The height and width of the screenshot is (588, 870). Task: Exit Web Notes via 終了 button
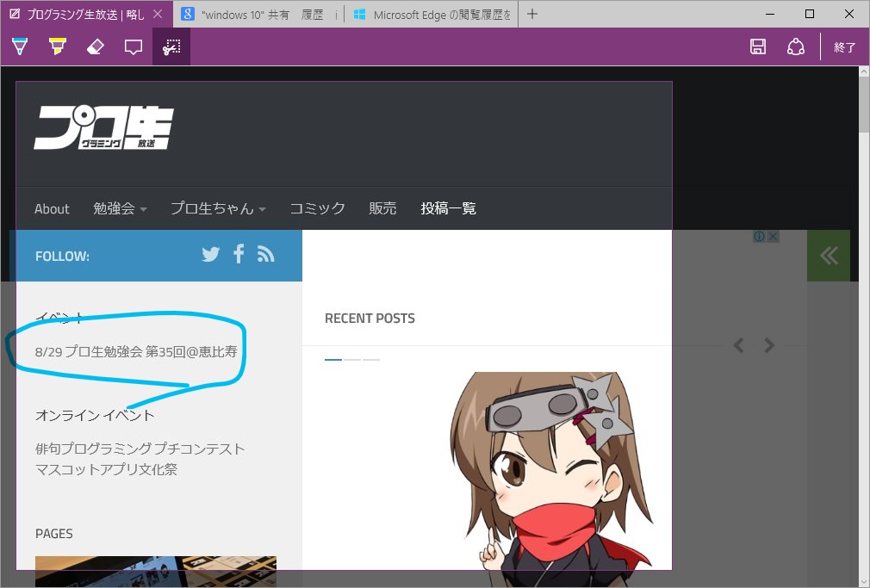tap(846, 46)
